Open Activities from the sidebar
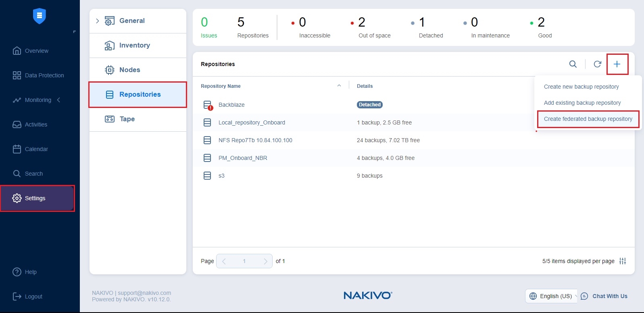Viewport: 644px width, 313px height. point(36,124)
